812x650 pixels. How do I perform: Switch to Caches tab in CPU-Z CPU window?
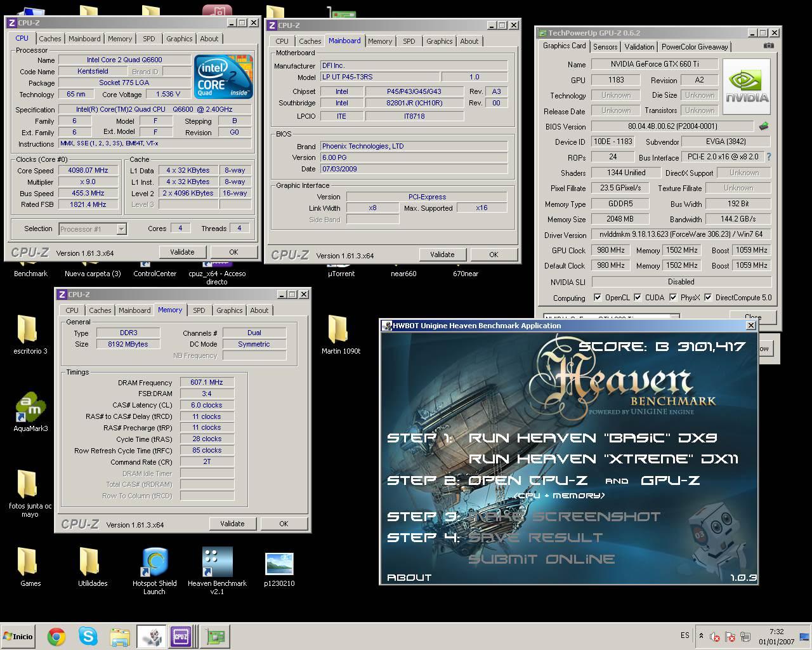coord(49,39)
